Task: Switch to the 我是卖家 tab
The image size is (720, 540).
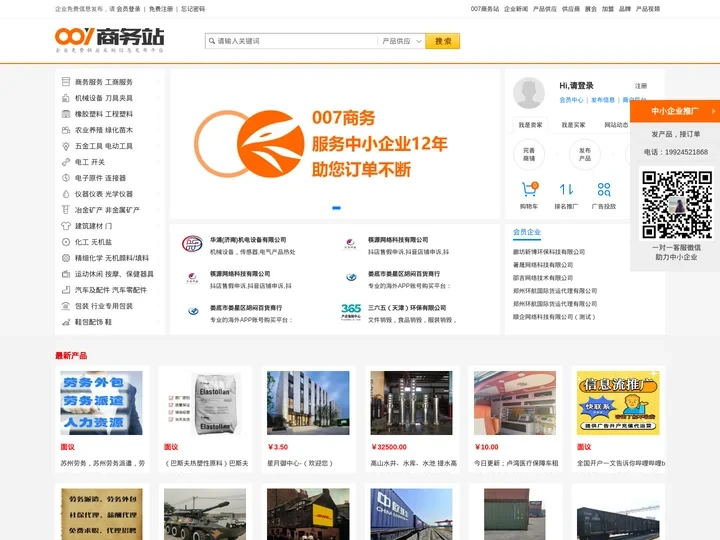Action: (x=530, y=125)
